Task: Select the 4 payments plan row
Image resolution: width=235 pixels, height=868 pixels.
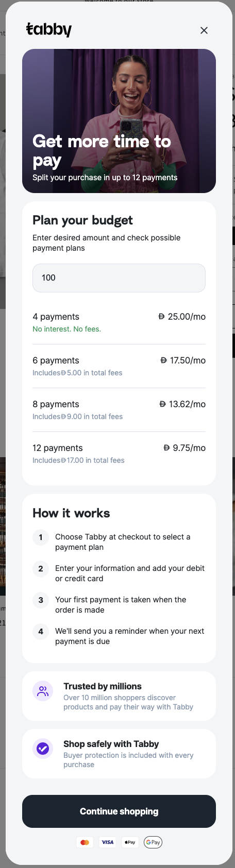Action: click(119, 322)
